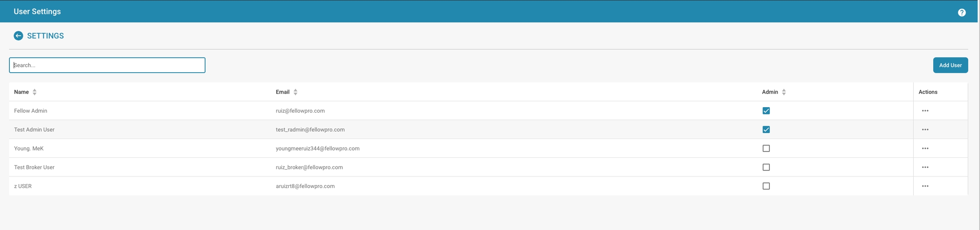Enable Admin checkbox for Young. MeK
The image size is (980, 230).
coord(766,148)
